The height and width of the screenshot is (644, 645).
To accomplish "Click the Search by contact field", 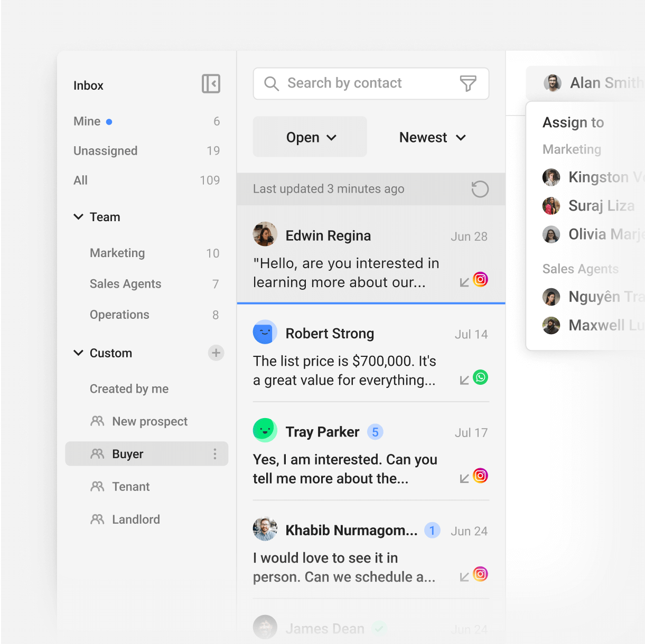I will coord(364,83).
